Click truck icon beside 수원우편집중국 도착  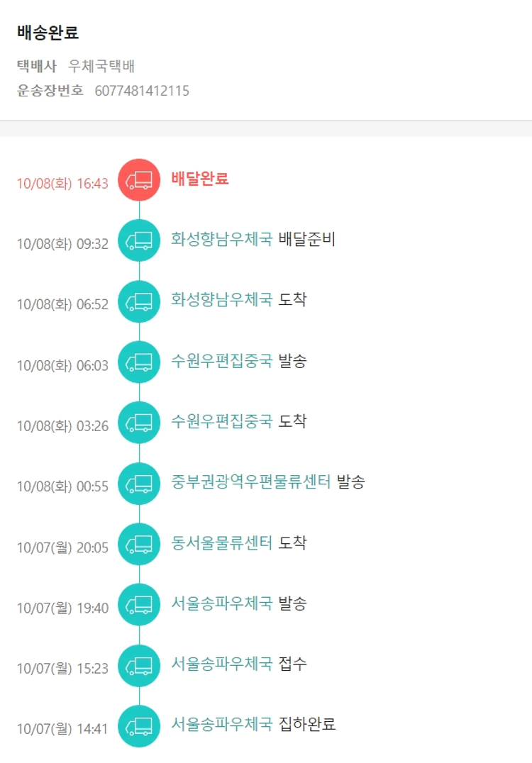click(139, 423)
